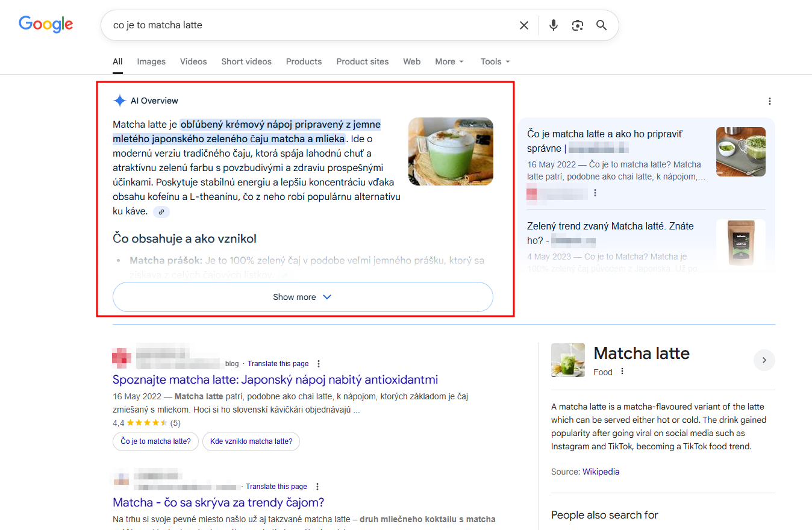Click the magnifying glass search button
Screen dimensions: 812x530
tap(601, 25)
